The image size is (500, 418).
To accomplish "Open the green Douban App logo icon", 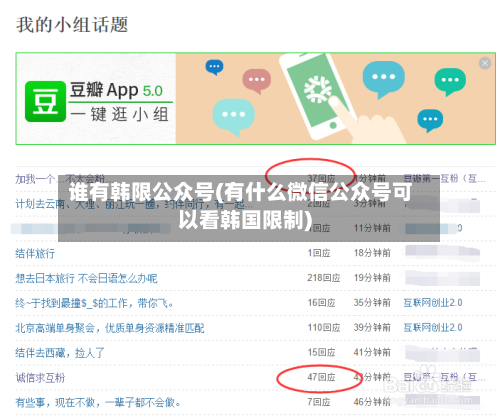I will [45, 101].
